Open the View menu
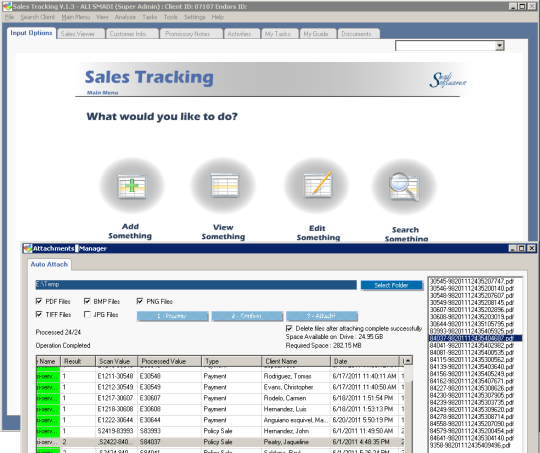 [x=102, y=17]
